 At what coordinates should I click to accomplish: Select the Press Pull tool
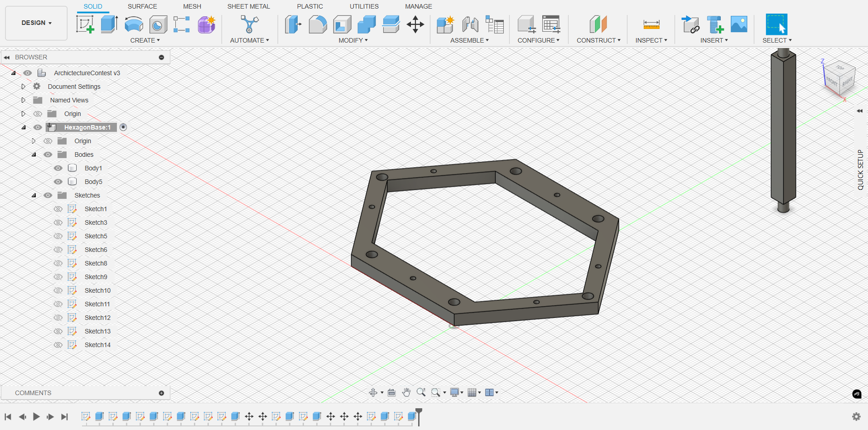(x=294, y=24)
